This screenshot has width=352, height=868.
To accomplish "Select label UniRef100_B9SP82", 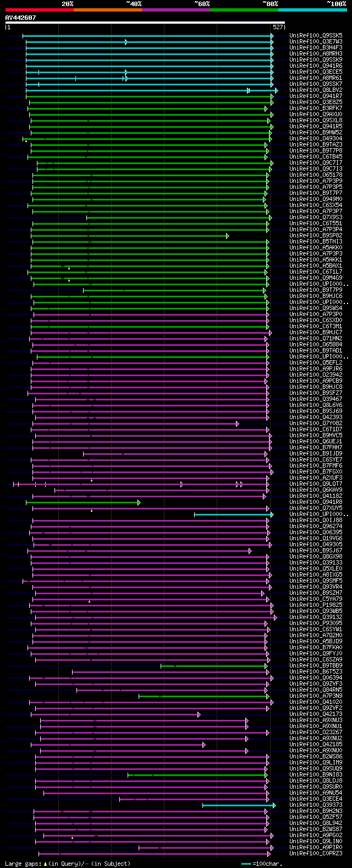I will pyautogui.click(x=316, y=235).
